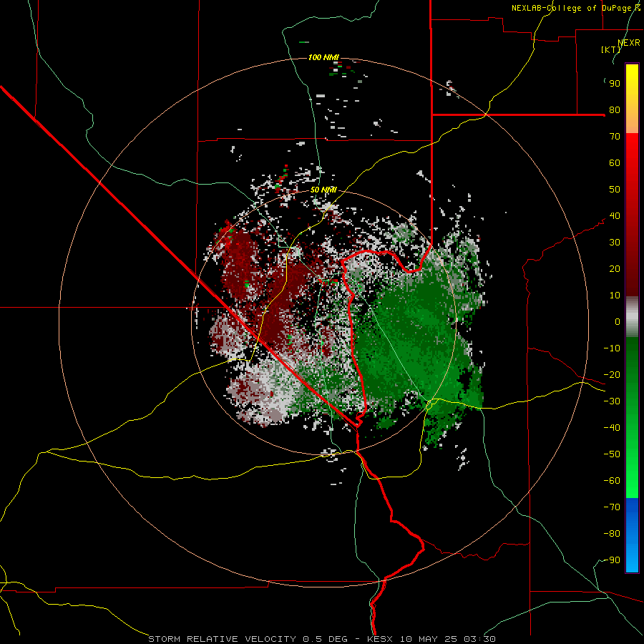The image size is (644, 644).
Task: Pick the green band of the color scale
Action: click(632, 418)
